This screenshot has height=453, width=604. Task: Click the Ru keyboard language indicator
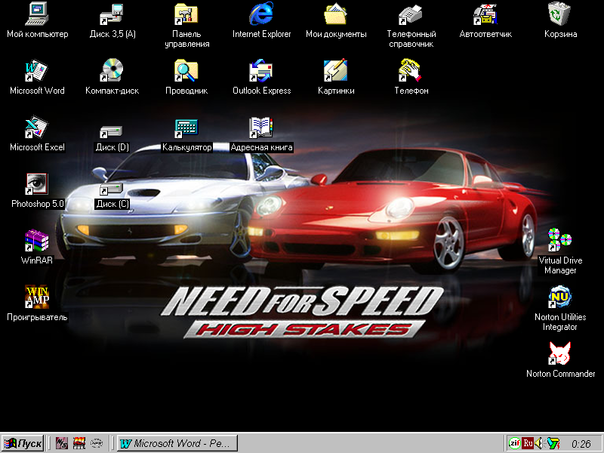pyautogui.click(x=528, y=442)
